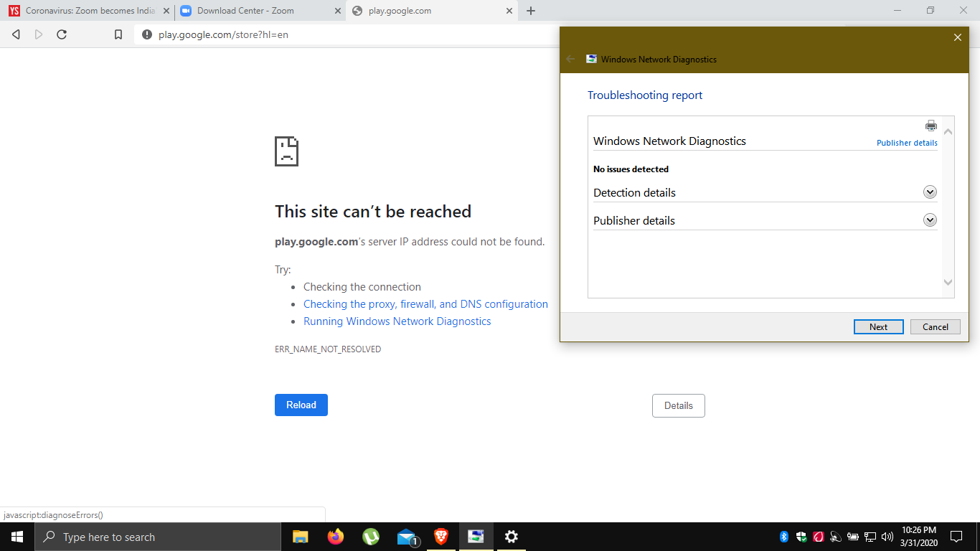
Task: Reload the page using the toolbar refresh icon
Action: click(x=62, y=34)
